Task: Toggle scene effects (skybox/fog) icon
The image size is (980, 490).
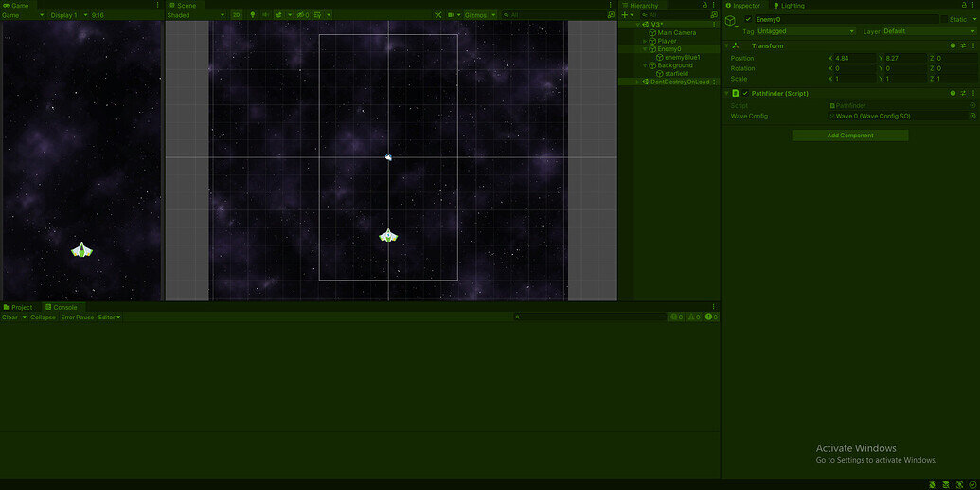Action: click(x=278, y=15)
